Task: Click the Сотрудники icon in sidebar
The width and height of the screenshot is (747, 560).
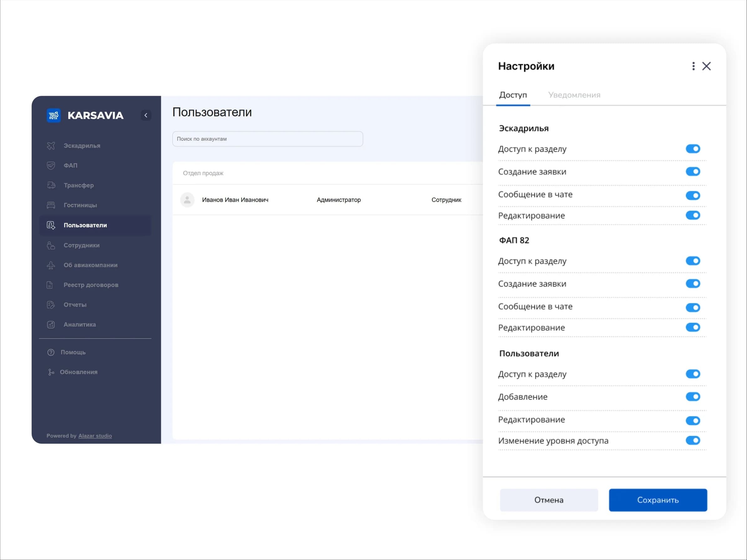Action: pos(51,245)
